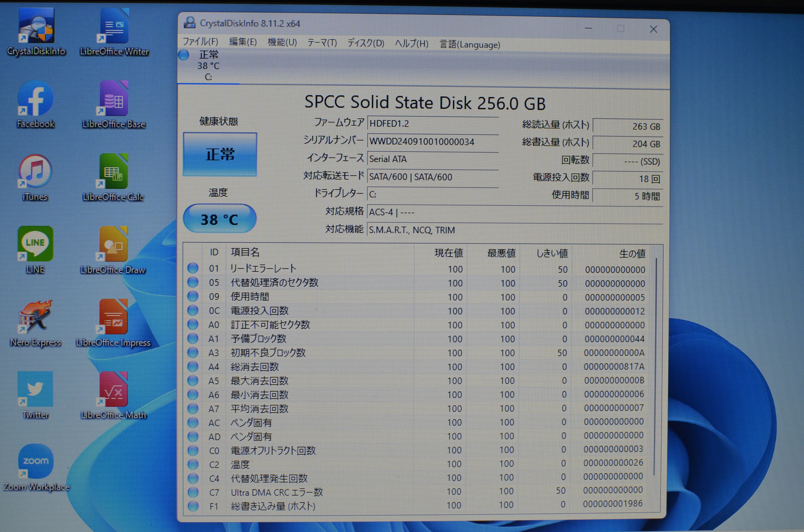
Task: Open the 機能(U) menu
Action: coord(282,43)
